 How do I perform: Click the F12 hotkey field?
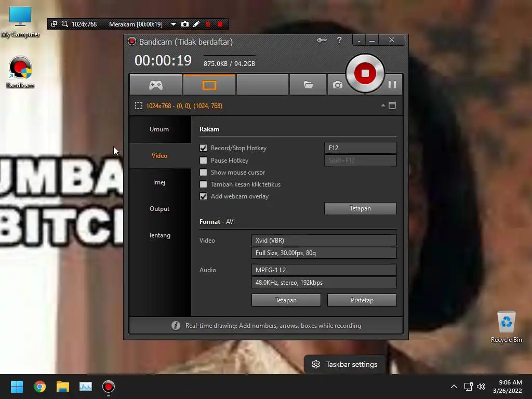(361, 148)
